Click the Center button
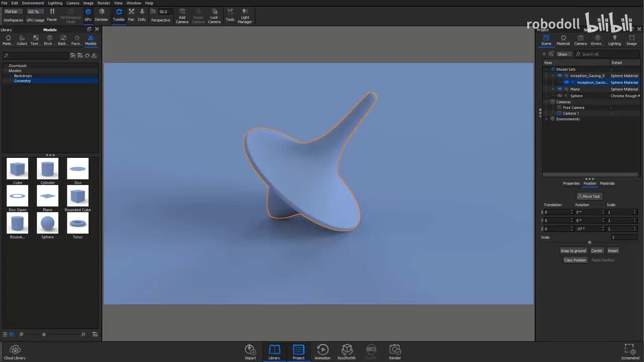Image resolution: width=644 pixels, height=362 pixels. pos(597,251)
